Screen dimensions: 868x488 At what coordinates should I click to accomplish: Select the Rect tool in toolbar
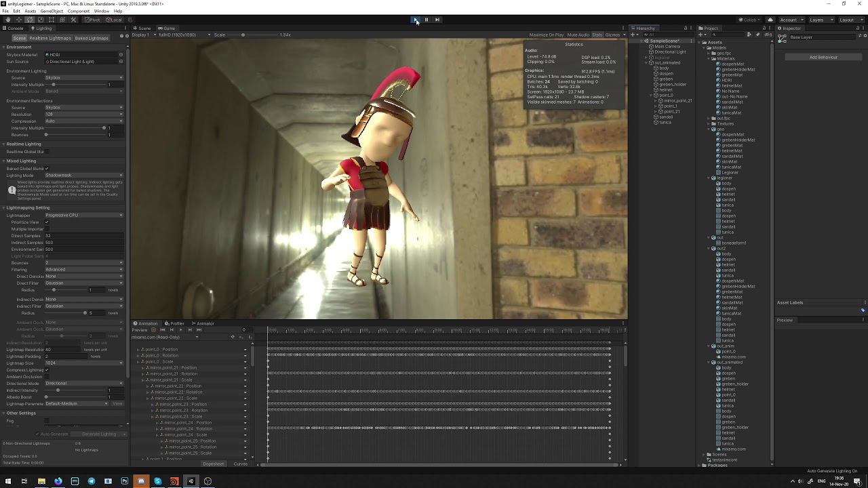pyautogui.click(x=52, y=20)
